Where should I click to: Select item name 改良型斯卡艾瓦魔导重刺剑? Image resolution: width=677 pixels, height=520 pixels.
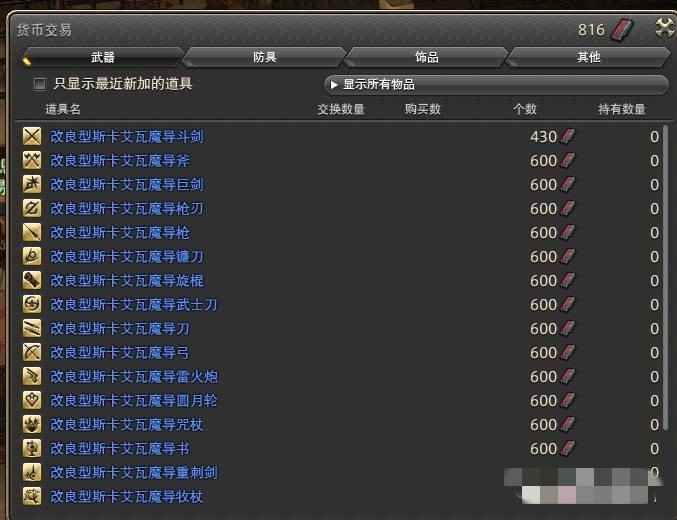tap(134, 472)
